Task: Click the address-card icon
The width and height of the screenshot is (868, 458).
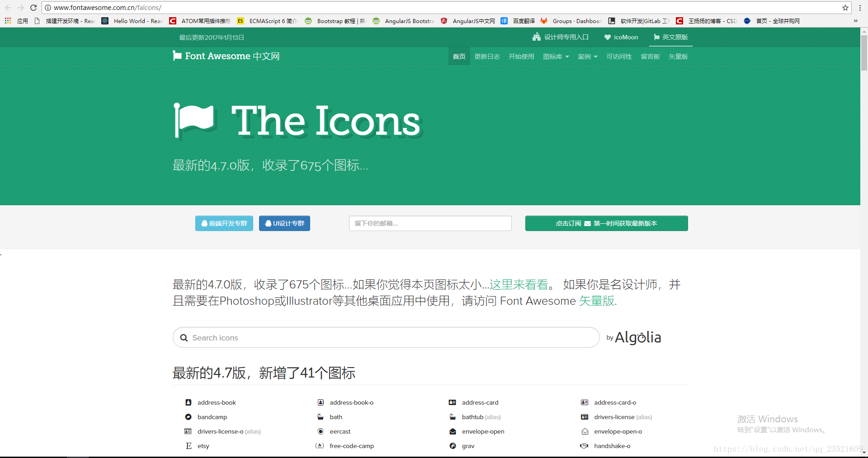Action: [x=452, y=402]
